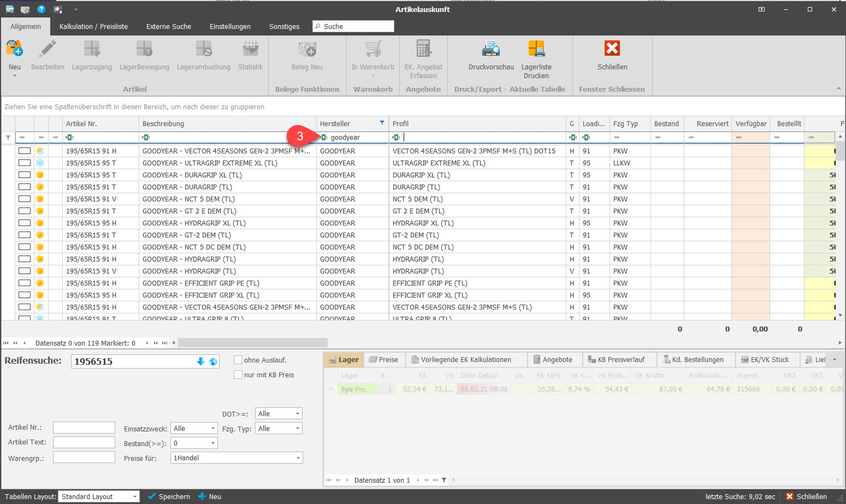The image size is (846, 504).
Task: Sort by the Bestand column header
Action: [667, 123]
